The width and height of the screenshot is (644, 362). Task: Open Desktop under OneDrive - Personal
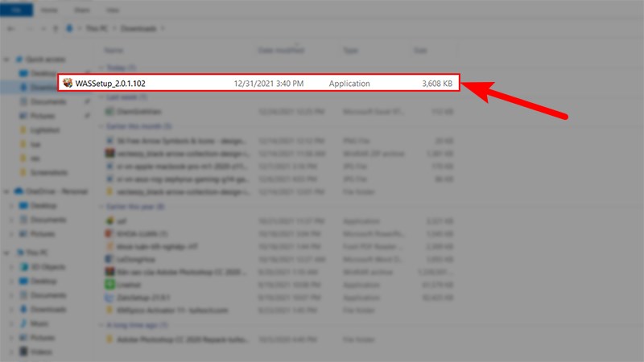[43, 205]
